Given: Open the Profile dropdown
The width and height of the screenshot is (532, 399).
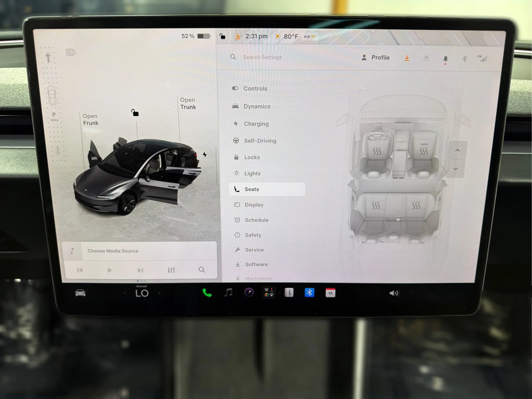Looking at the screenshot, I should [x=376, y=57].
